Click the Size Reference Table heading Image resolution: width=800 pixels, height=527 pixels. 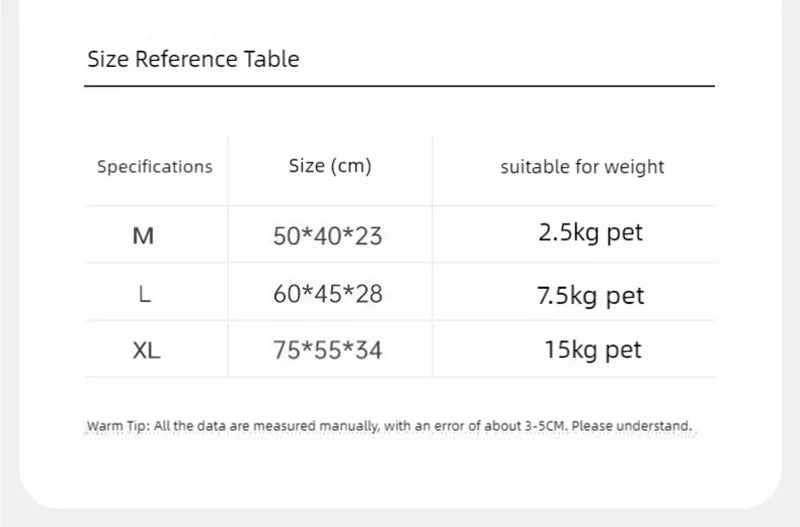point(193,59)
